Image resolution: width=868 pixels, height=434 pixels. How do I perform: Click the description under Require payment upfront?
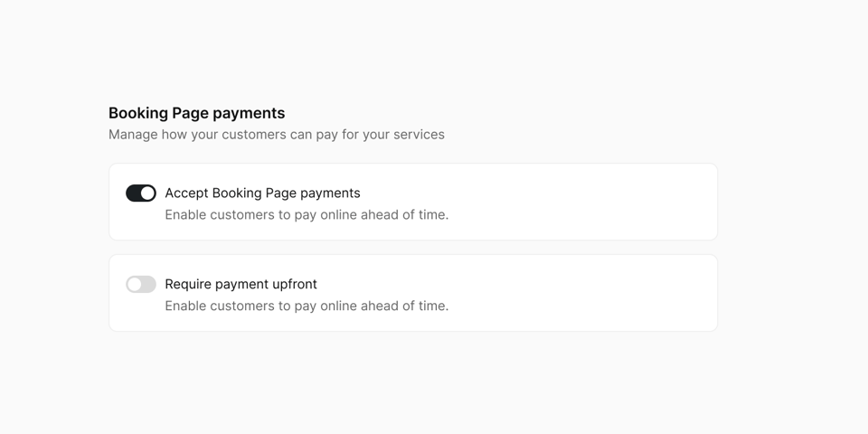(307, 307)
